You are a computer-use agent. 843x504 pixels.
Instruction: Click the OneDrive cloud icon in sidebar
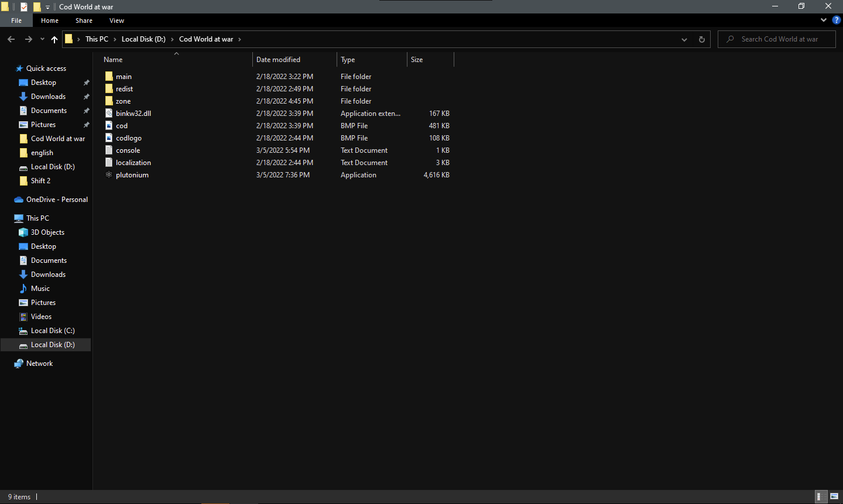(19, 200)
